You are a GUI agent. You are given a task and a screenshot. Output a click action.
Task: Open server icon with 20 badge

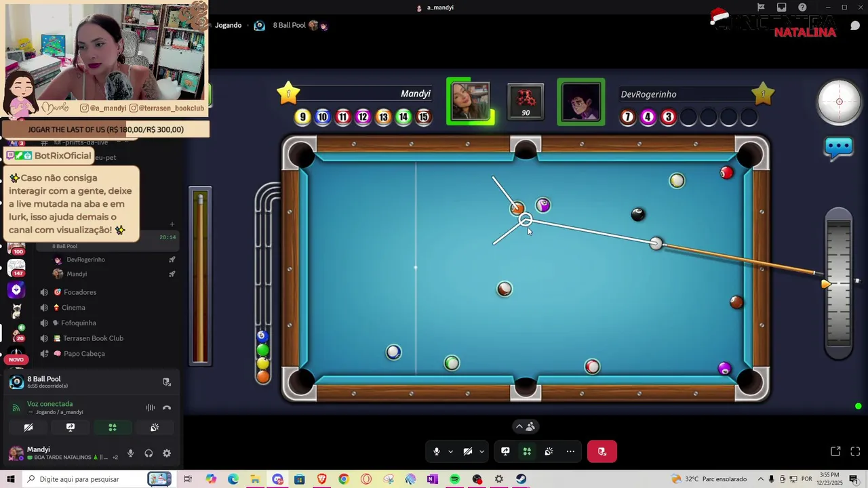(16, 333)
